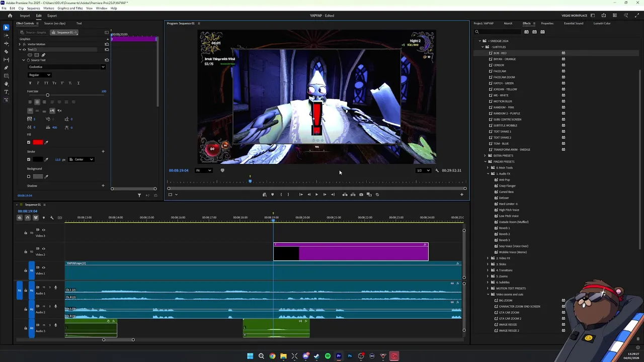Click the Faux Bold style button
This screenshot has height=362, width=644.
(x=30, y=83)
